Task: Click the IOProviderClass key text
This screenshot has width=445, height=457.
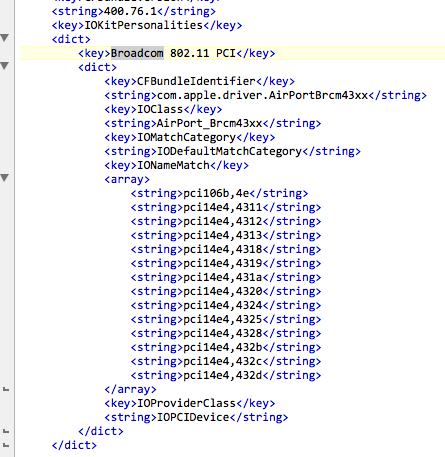Action: [x=186, y=403]
